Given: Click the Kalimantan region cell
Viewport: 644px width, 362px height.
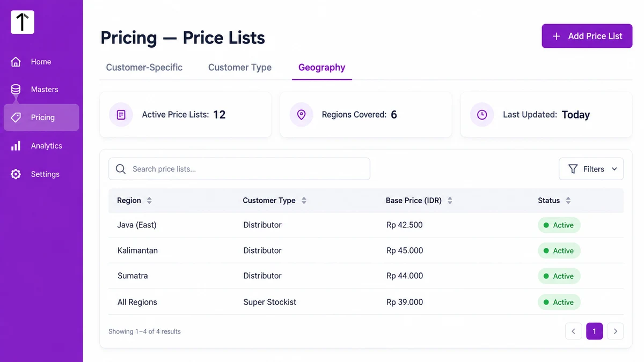Looking at the screenshot, I should point(137,250).
